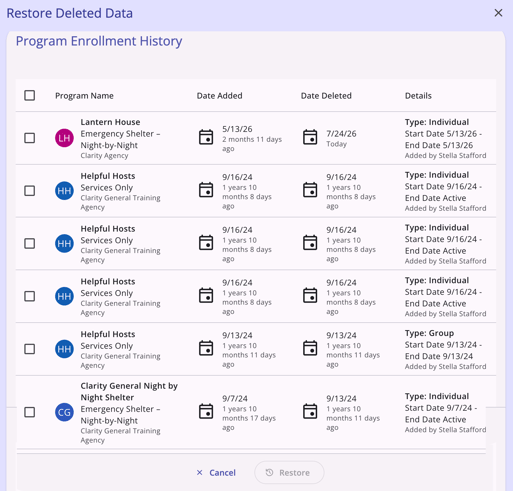Click the Restore Deleted Data title
Viewport: 513px width, 491px height.
point(70,13)
